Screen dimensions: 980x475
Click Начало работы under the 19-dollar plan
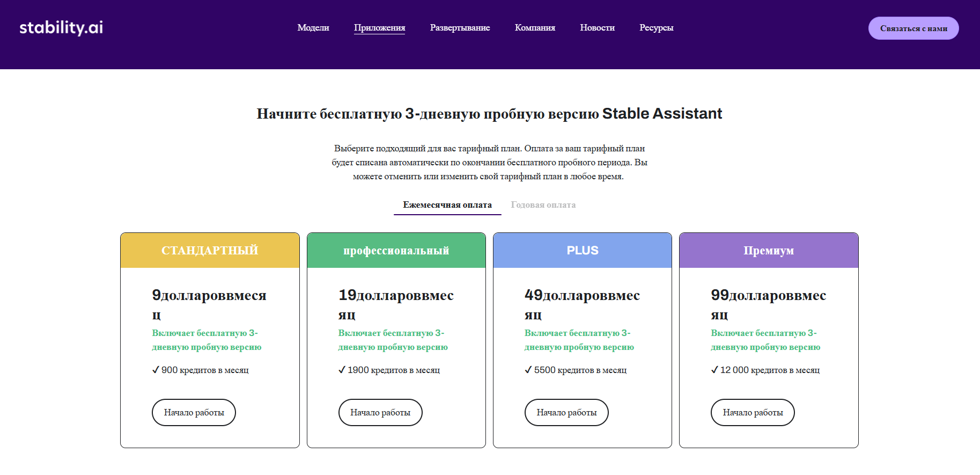380,412
